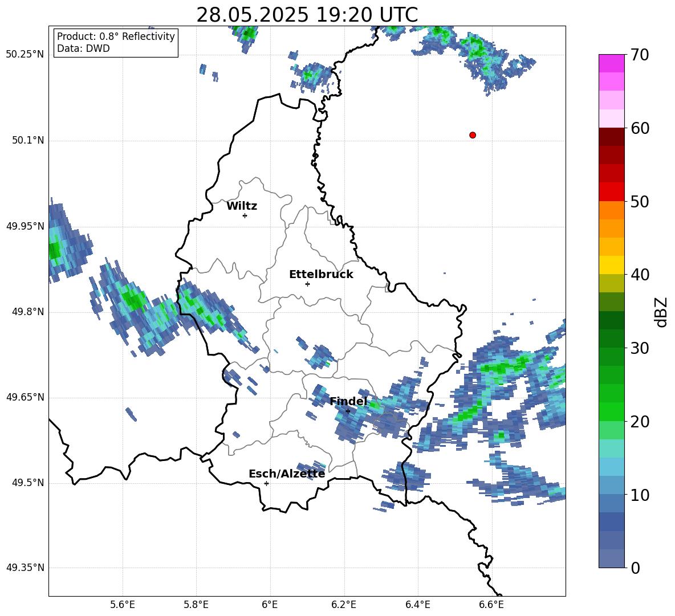This screenshot has height=616, width=675.
Task: Click the 49.95°N latitude label
Action: [25, 226]
